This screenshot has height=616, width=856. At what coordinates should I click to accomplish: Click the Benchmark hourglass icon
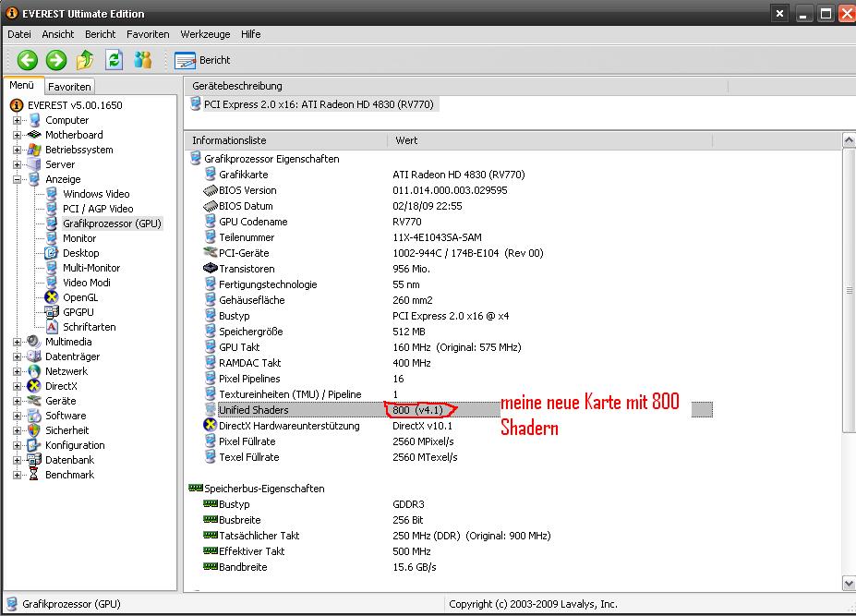coord(34,475)
